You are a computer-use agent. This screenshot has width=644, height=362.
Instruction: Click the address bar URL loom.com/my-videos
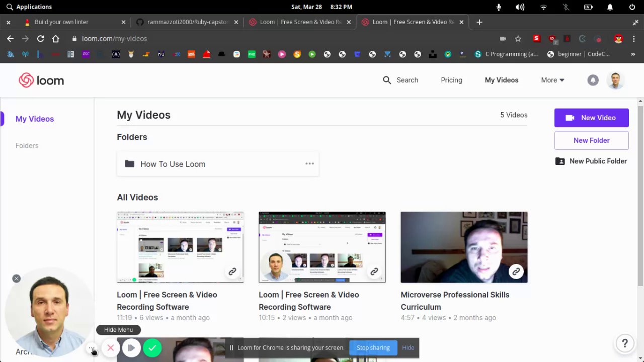point(114,39)
